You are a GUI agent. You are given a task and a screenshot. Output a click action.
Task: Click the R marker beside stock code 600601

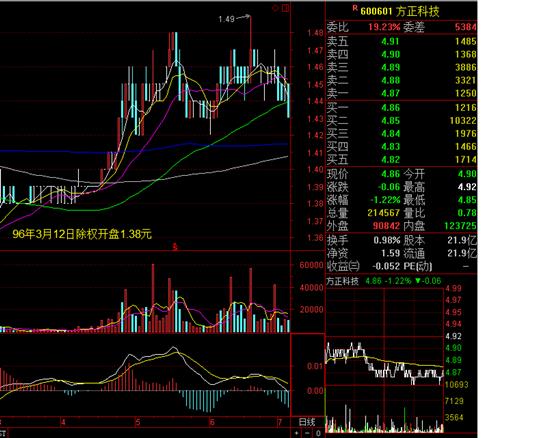click(x=355, y=8)
